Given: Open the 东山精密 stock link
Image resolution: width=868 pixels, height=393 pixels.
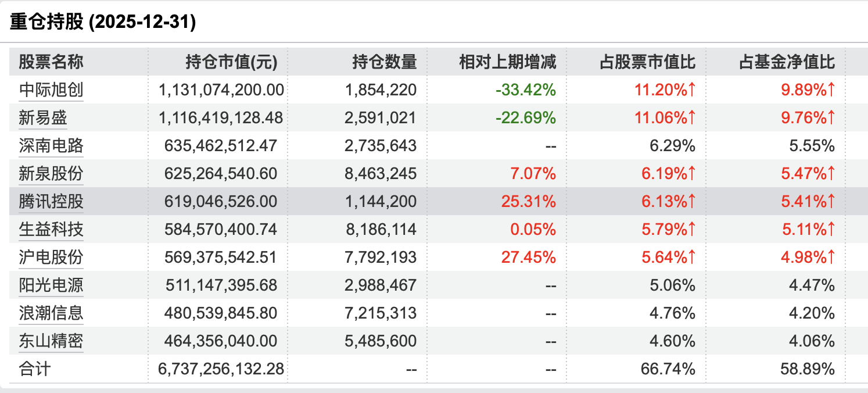Looking at the screenshot, I should (51, 341).
